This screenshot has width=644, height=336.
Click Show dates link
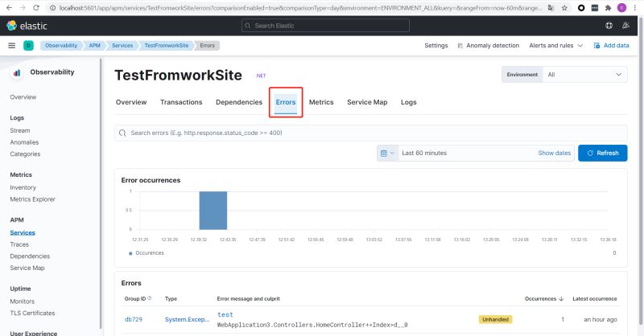pos(555,153)
